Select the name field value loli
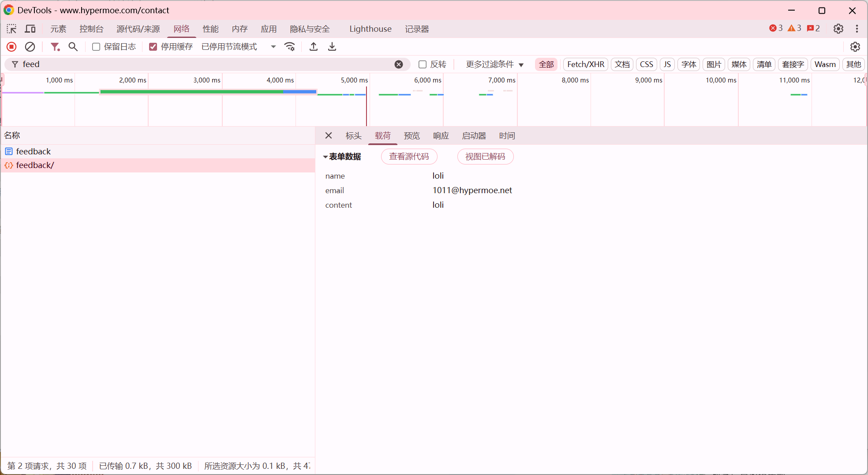Screen dimensions: 868x475 click(x=438, y=176)
